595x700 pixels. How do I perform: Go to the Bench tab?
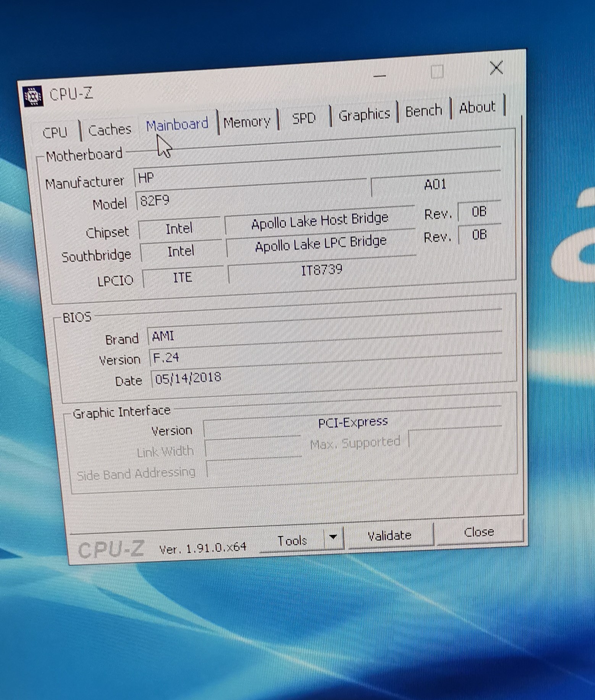[424, 111]
